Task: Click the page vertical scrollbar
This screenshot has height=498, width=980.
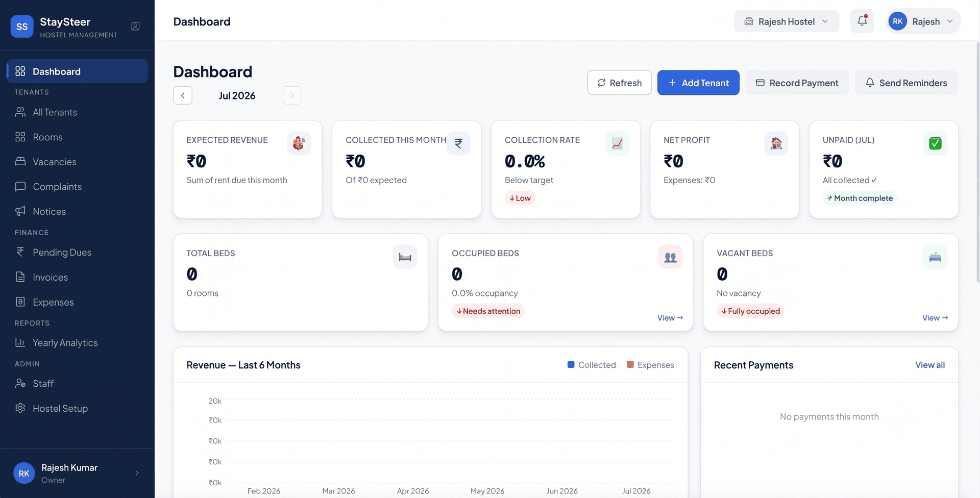Action: [x=977, y=162]
